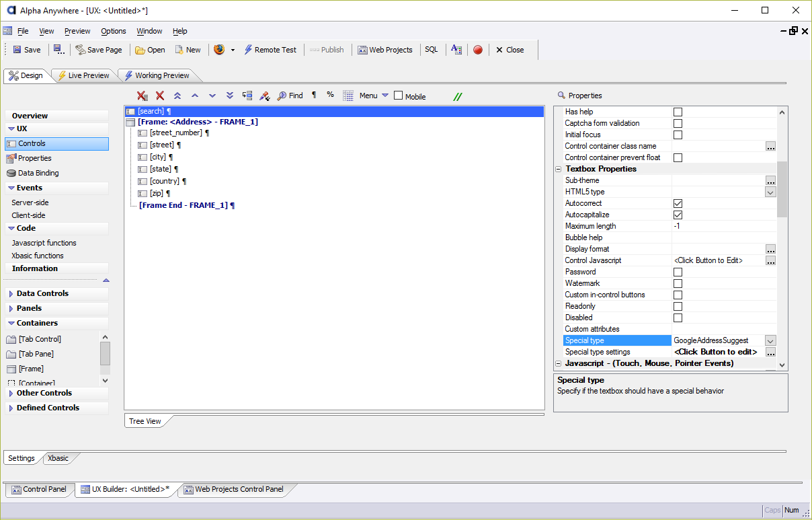Uncheck the Autocorrect checkbox

678,204
